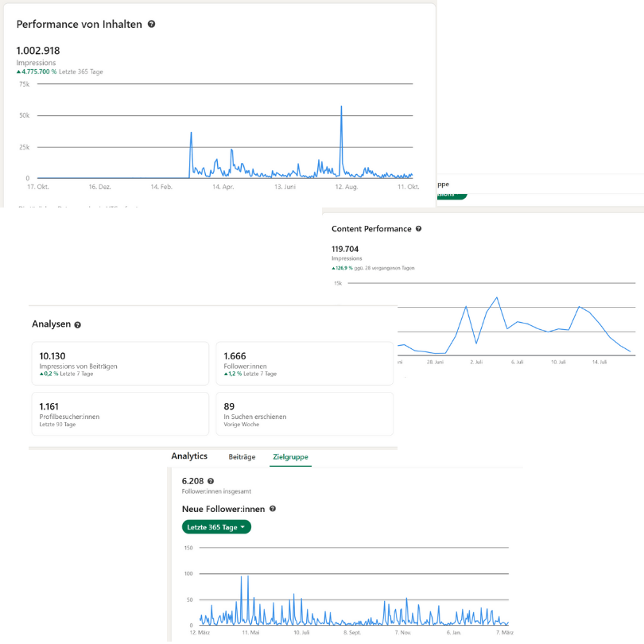The image size is (644, 644).
Task: Expand the Letzte 365 Tage dropdown
Action: point(216,527)
